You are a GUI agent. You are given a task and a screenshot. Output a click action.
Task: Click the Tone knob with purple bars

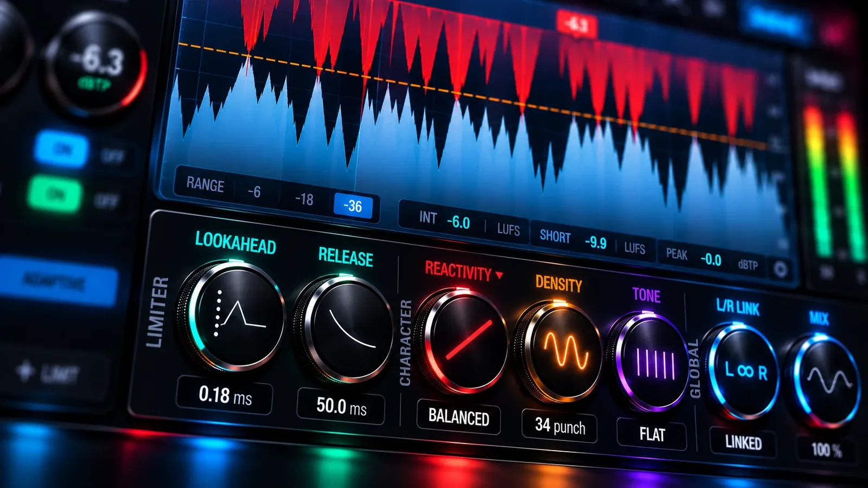tap(648, 363)
